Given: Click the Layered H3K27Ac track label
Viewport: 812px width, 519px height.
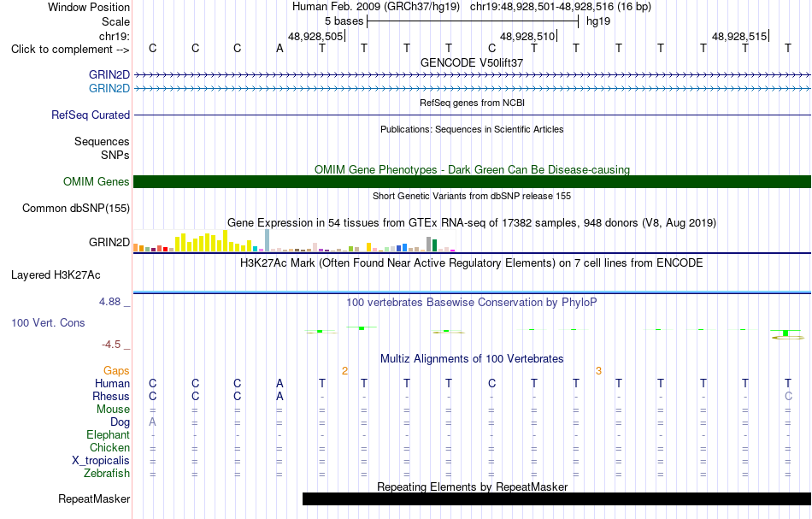Looking at the screenshot, I should [56, 275].
